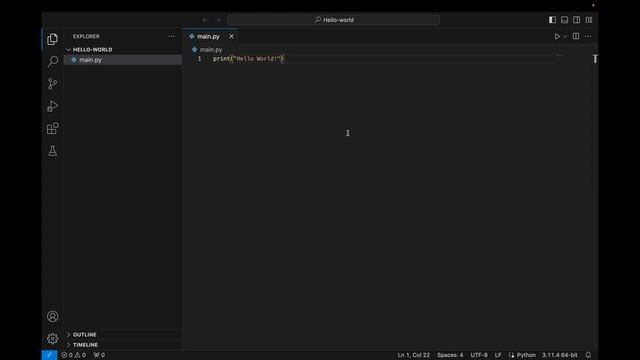The height and width of the screenshot is (360, 640).
Task: Select main.py in the Explorer tree
Action: click(x=123, y=60)
